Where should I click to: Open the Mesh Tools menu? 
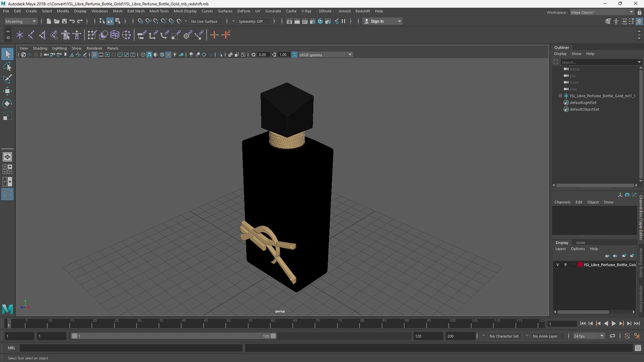coord(159,11)
